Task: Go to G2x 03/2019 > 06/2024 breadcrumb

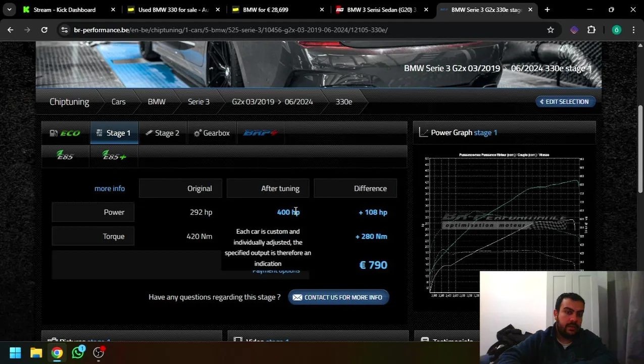Action: (x=272, y=102)
